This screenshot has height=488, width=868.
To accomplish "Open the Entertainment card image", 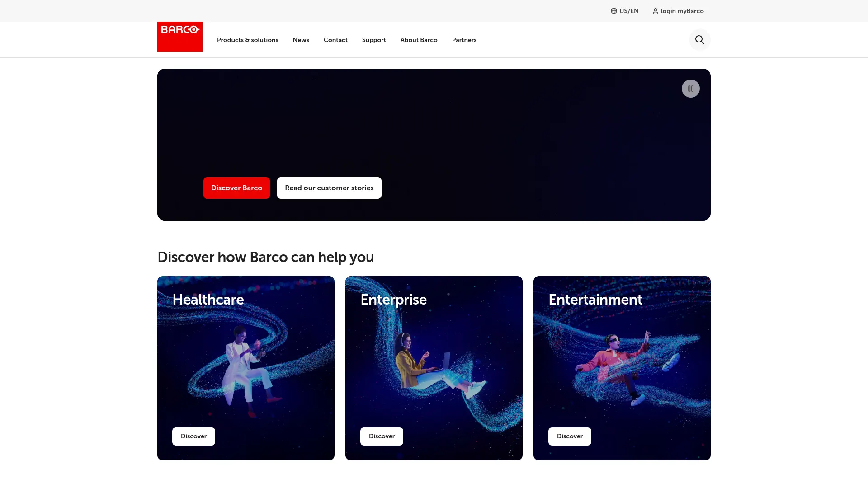I will coord(622,368).
